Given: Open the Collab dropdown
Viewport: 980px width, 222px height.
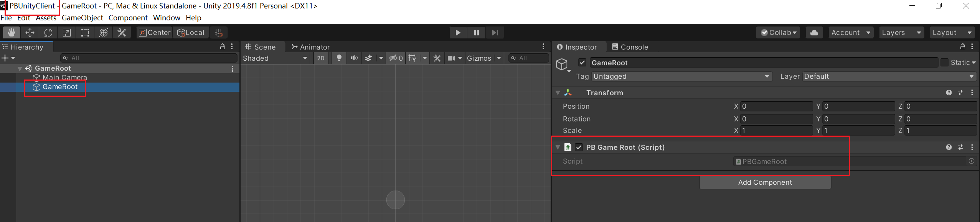Looking at the screenshot, I should point(778,33).
